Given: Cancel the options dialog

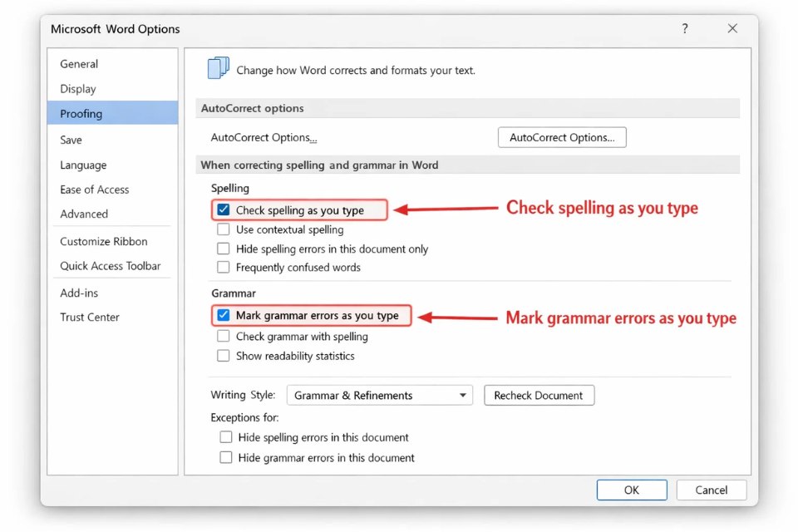Looking at the screenshot, I should [x=711, y=490].
